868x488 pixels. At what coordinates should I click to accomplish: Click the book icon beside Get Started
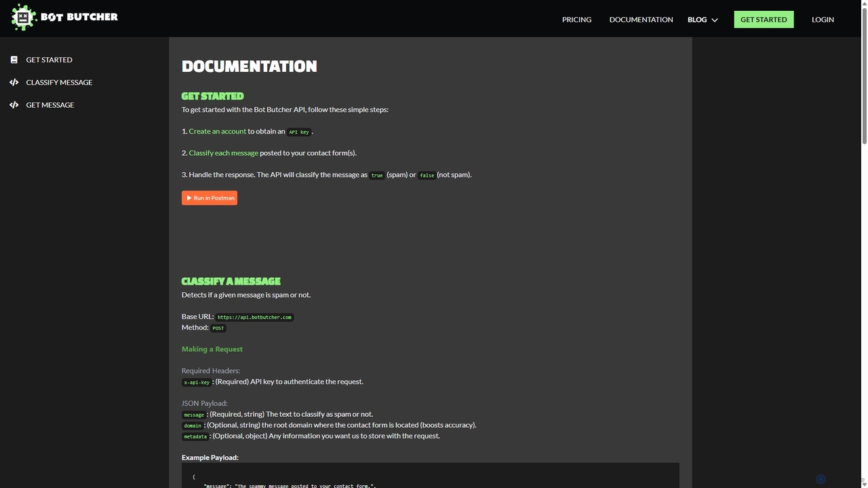[x=14, y=60]
